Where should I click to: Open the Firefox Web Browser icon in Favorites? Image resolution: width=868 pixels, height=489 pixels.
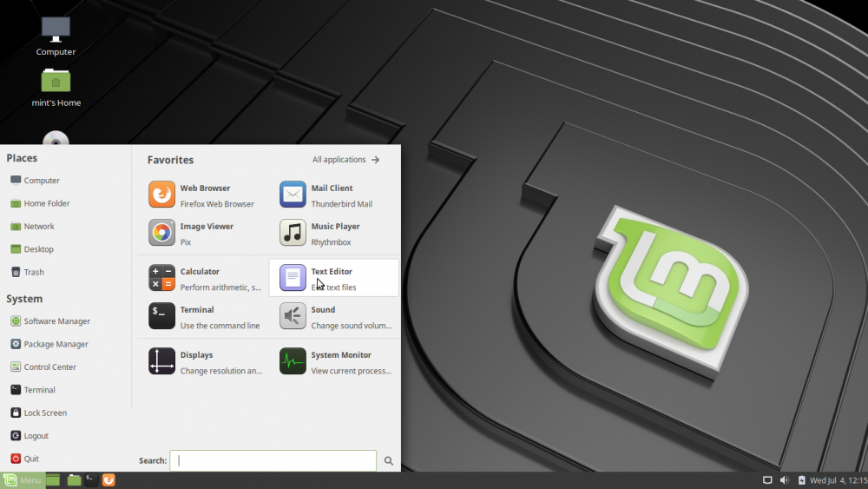tap(161, 195)
